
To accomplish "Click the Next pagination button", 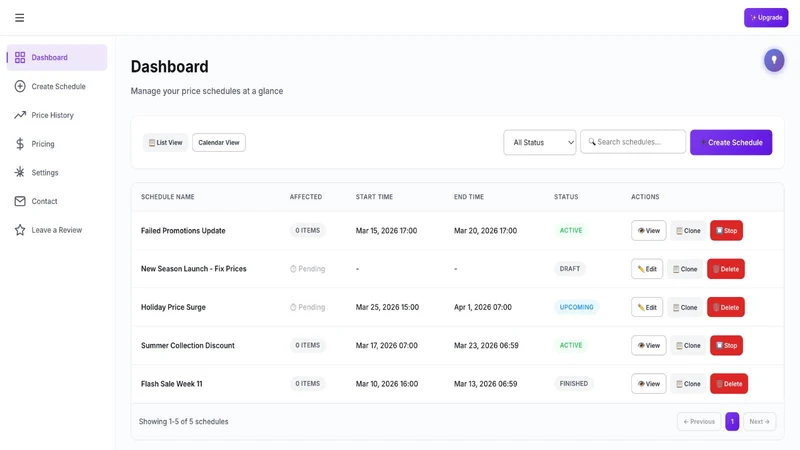I will pos(760,421).
